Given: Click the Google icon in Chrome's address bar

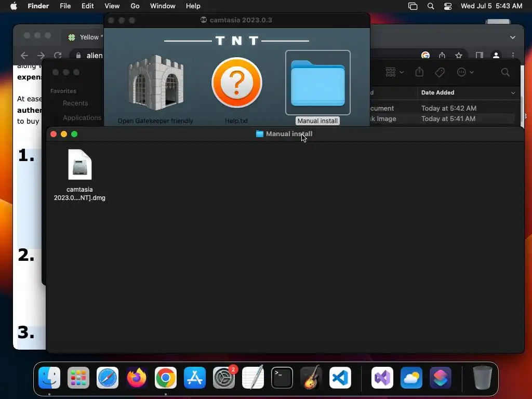Looking at the screenshot, I should point(425,55).
